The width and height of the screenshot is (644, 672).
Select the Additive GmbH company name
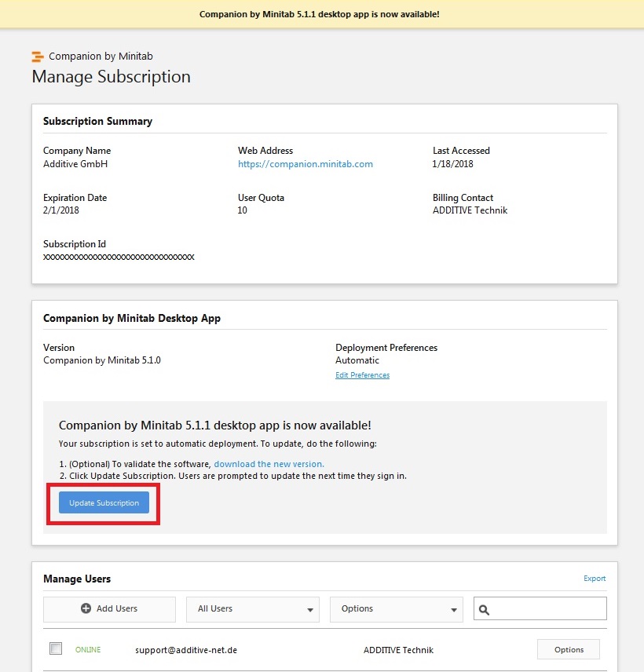75,164
